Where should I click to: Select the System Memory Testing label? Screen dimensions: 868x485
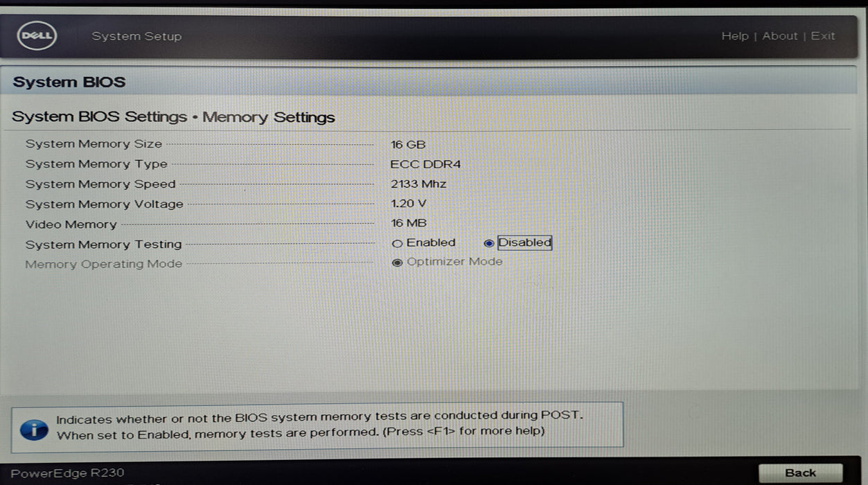tap(103, 245)
